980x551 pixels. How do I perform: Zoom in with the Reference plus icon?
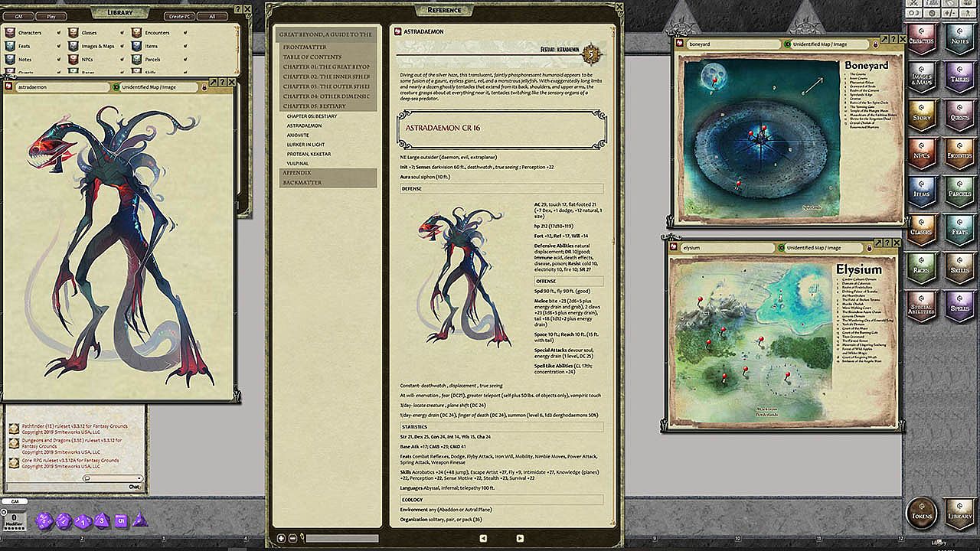click(x=281, y=539)
